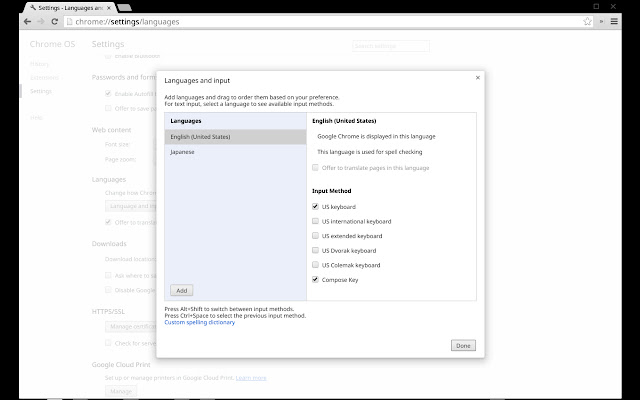Click the Add language button
This screenshot has width=640, height=400.
(181, 290)
